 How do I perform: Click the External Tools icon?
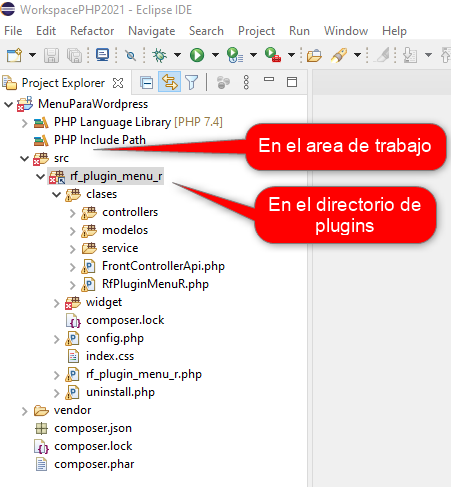pyautogui.click(x=273, y=55)
